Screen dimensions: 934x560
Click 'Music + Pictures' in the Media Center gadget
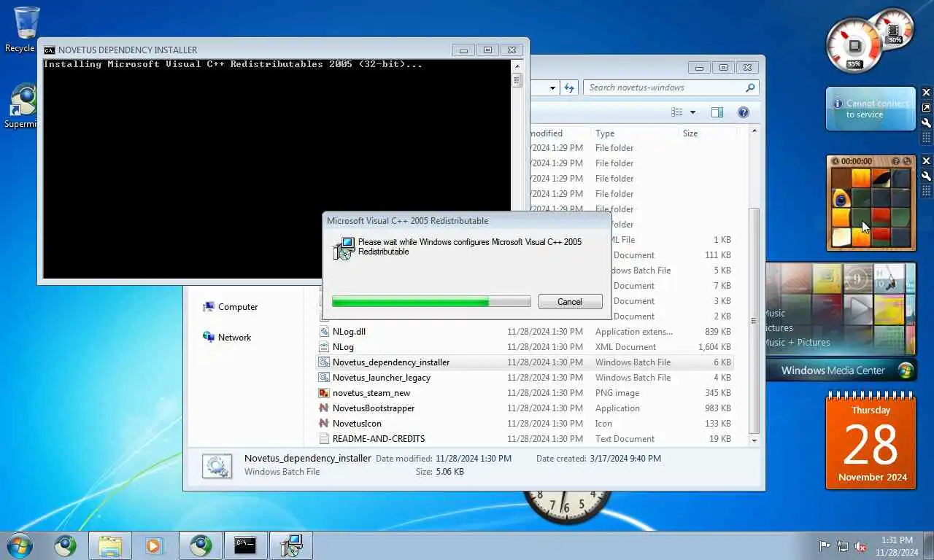tap(797, 343)
